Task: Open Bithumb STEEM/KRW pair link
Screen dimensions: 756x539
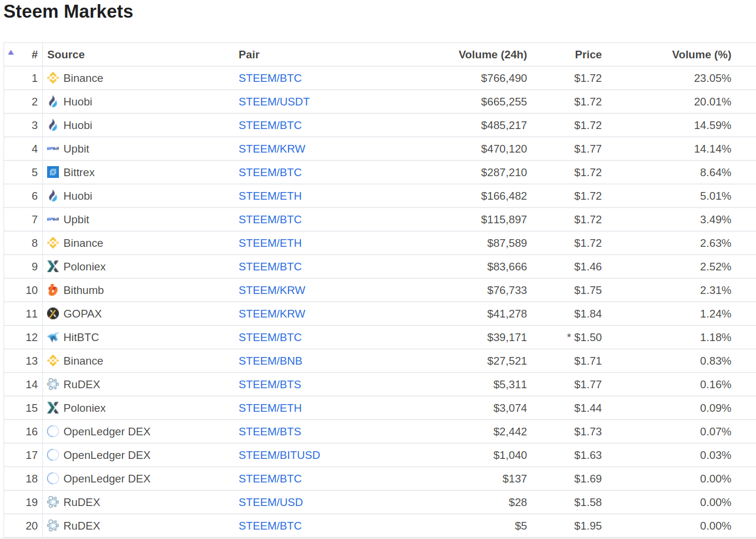Action: click(x=272, y=290)
